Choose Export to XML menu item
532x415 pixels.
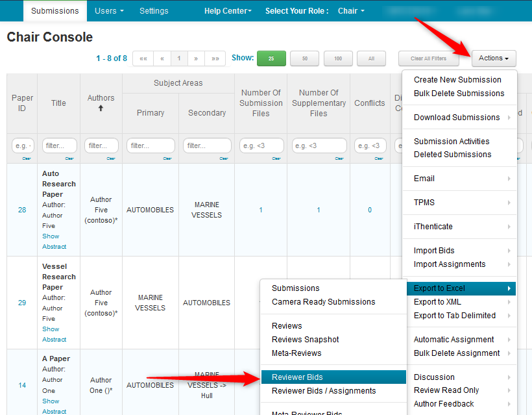pyautogui.click(x=438, y=302)
